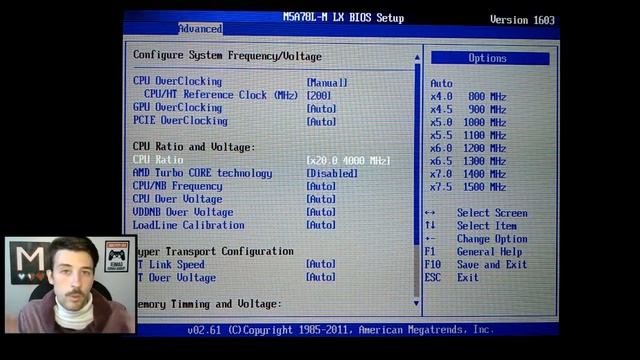Click the Configure System Frequency/Voltage heading
This screenshot has height=360, width=640.
[x=227, y=56]
